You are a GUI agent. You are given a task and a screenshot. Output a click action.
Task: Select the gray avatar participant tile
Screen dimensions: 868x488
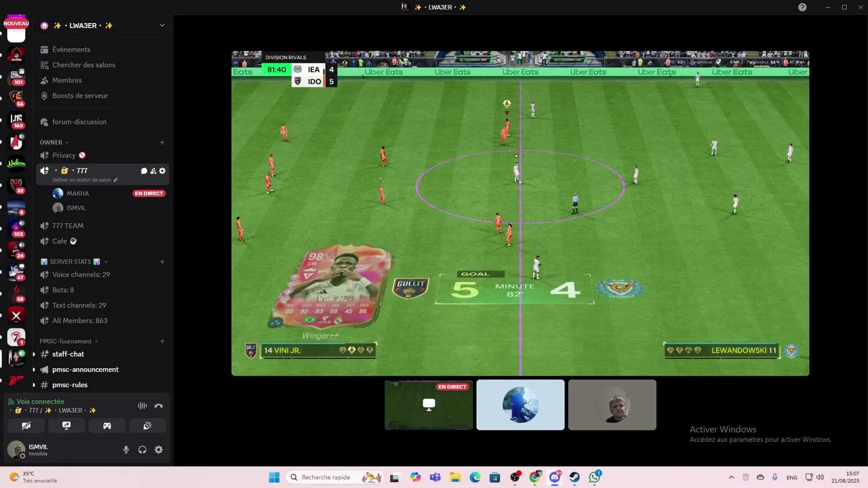coord(612,405)
